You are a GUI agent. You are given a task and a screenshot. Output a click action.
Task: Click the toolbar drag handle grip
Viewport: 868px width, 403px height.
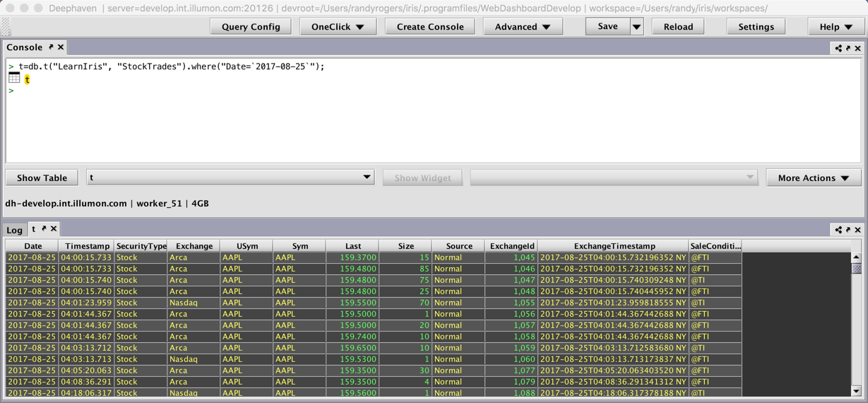click(x=6, y=27)
